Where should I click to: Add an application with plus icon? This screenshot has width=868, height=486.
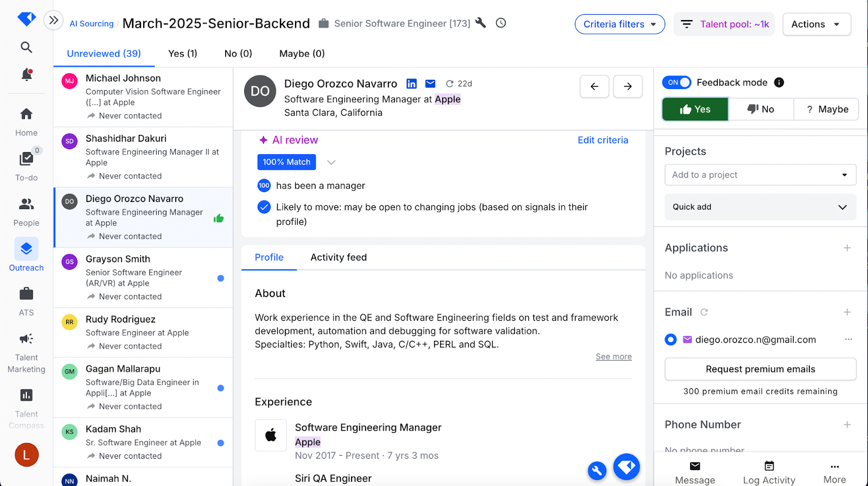click(x=847, y=248)
